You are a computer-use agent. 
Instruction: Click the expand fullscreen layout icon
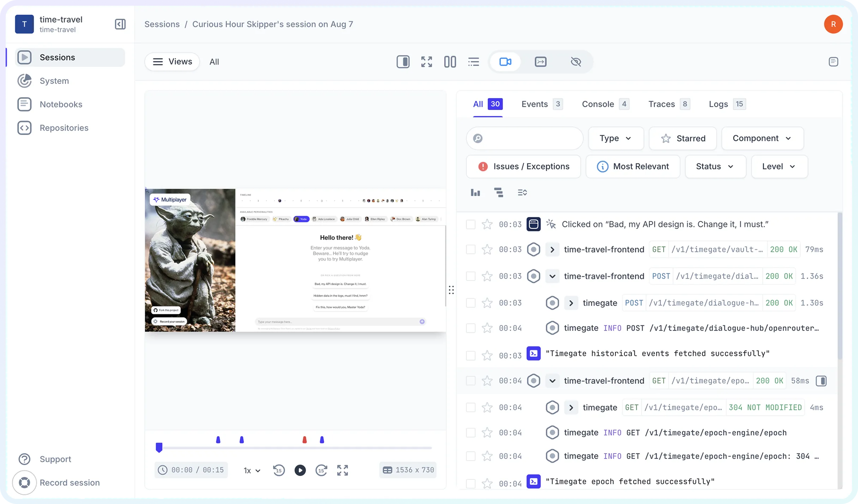point(427,62)
